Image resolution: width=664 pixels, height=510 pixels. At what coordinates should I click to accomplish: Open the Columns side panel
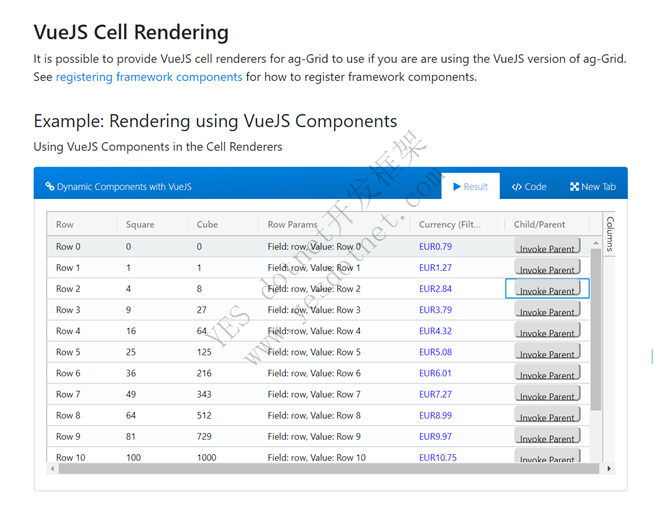[609, 234]
